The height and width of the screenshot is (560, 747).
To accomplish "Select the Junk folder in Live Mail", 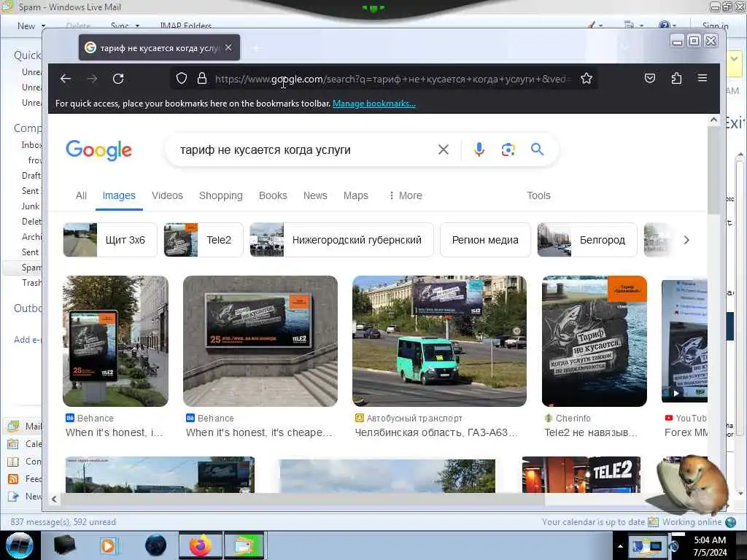I will pos(31,206).
